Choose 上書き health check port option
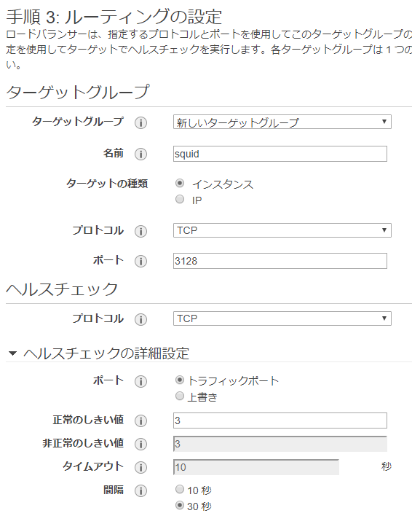 [x=180, y=396]
